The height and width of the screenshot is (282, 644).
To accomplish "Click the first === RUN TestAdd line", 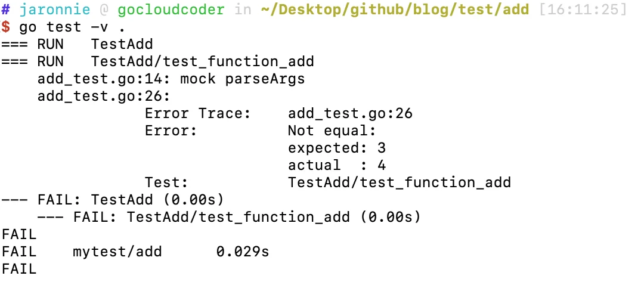I will coord(77,44).
